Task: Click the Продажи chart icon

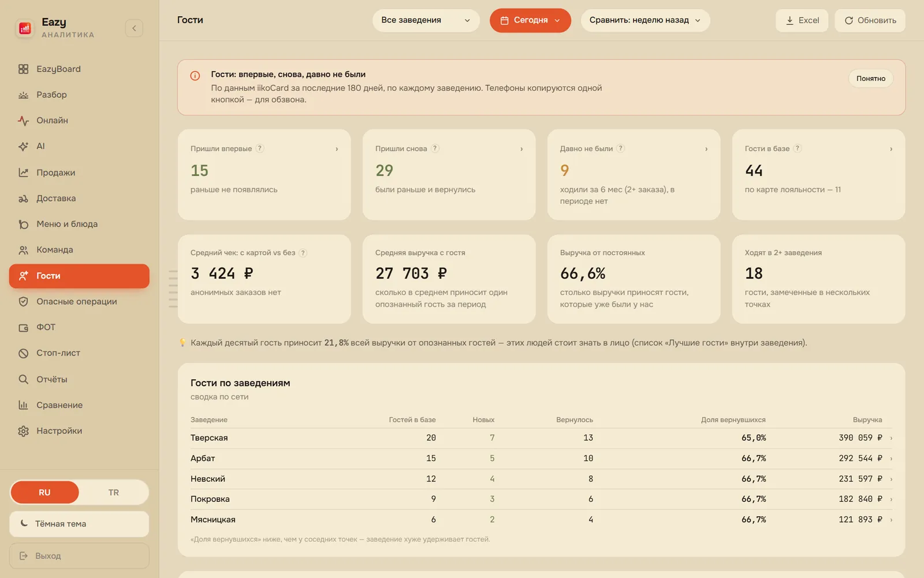Action: pyautogui.click(x=23, y=172)
